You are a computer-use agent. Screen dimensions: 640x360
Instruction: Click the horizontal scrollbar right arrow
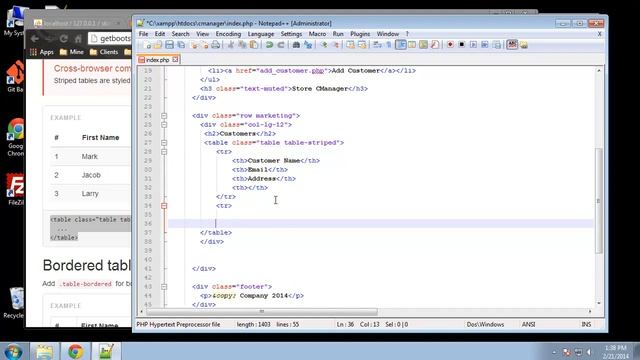tap(590, 311)
